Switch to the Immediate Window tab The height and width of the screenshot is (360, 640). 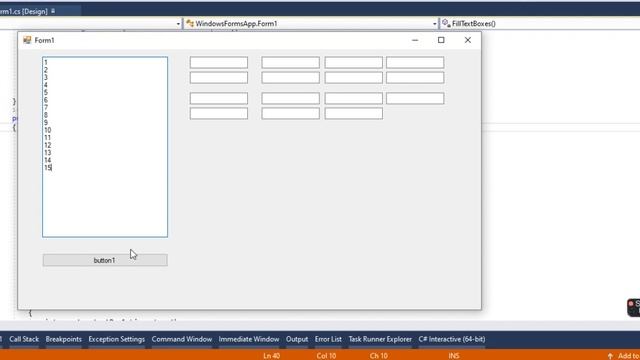(249, 339)
